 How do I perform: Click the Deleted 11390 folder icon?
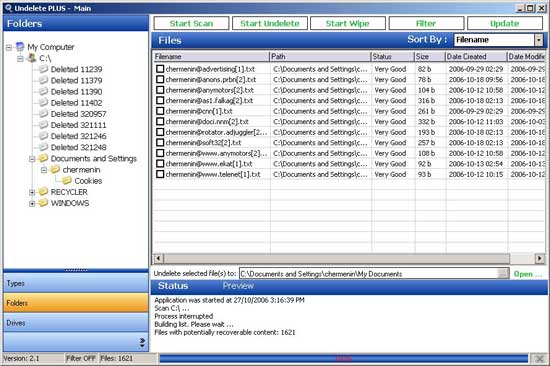(43, 91)
